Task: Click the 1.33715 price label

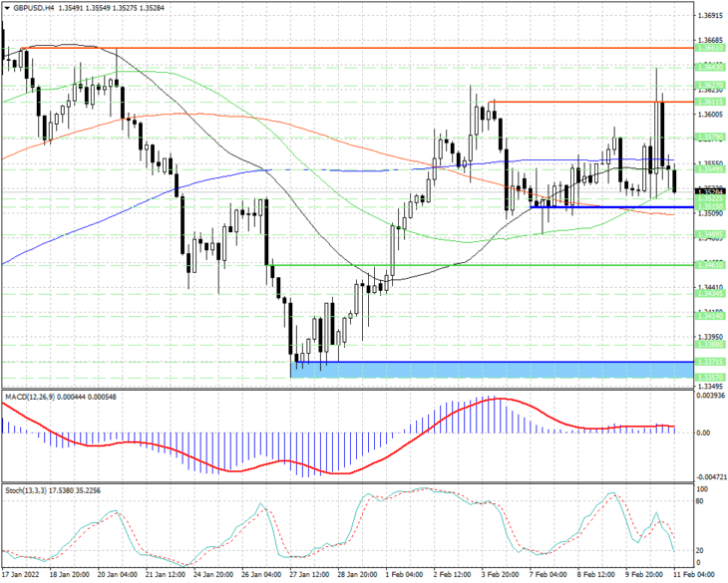Action: coord(710,362)
